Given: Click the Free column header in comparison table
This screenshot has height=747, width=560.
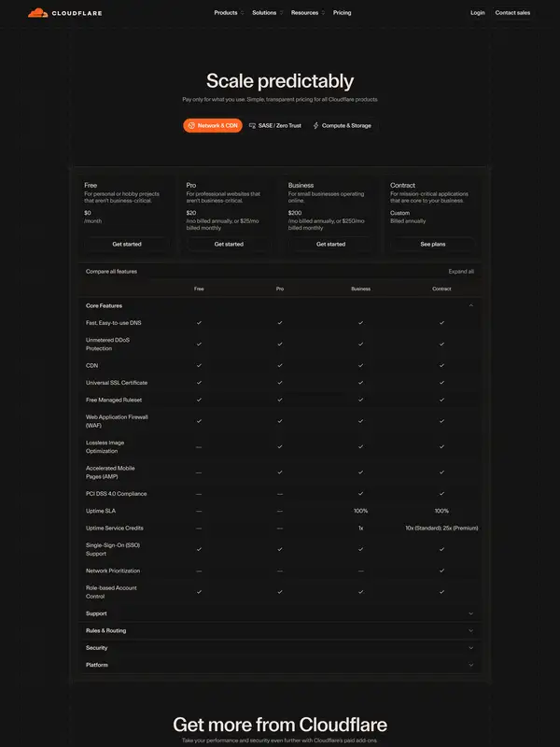Looking at the screenshot, I should point(199,289).
